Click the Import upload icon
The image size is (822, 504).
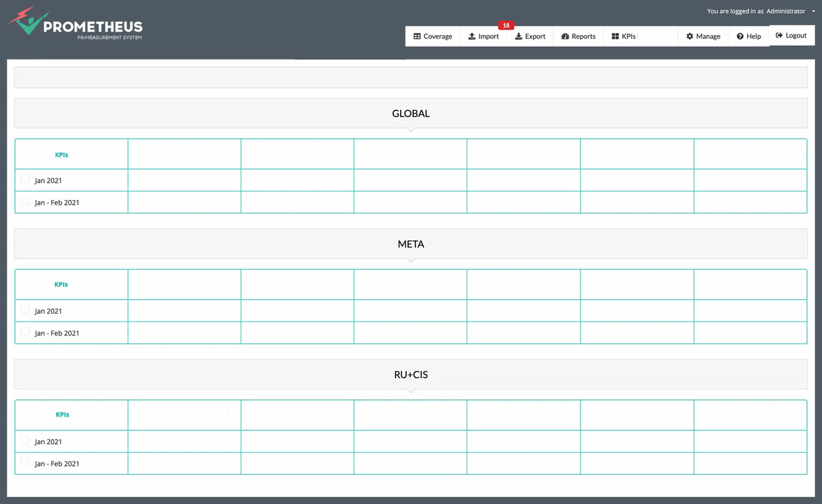[x=472, y=36]
